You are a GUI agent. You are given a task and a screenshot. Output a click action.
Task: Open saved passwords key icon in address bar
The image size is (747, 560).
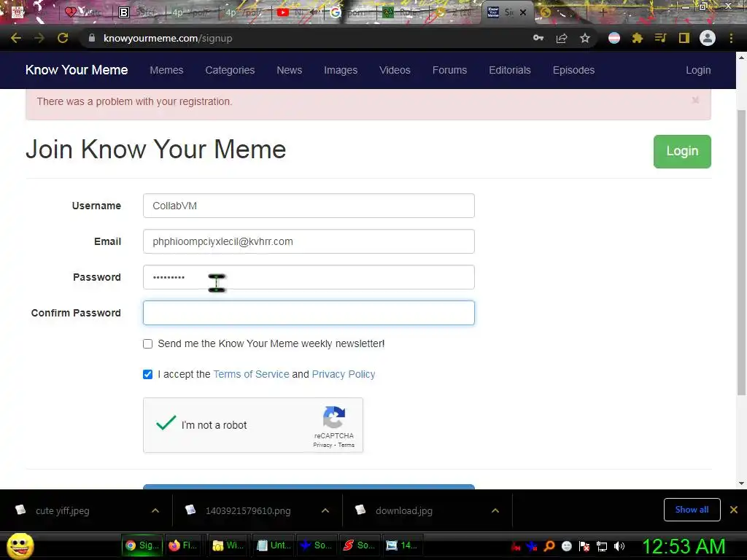coord(538,38)
